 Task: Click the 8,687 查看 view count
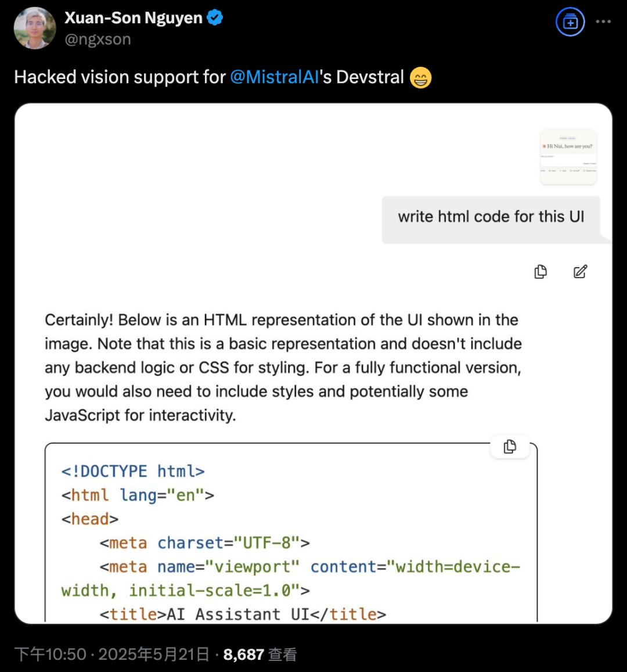point(260,655)
